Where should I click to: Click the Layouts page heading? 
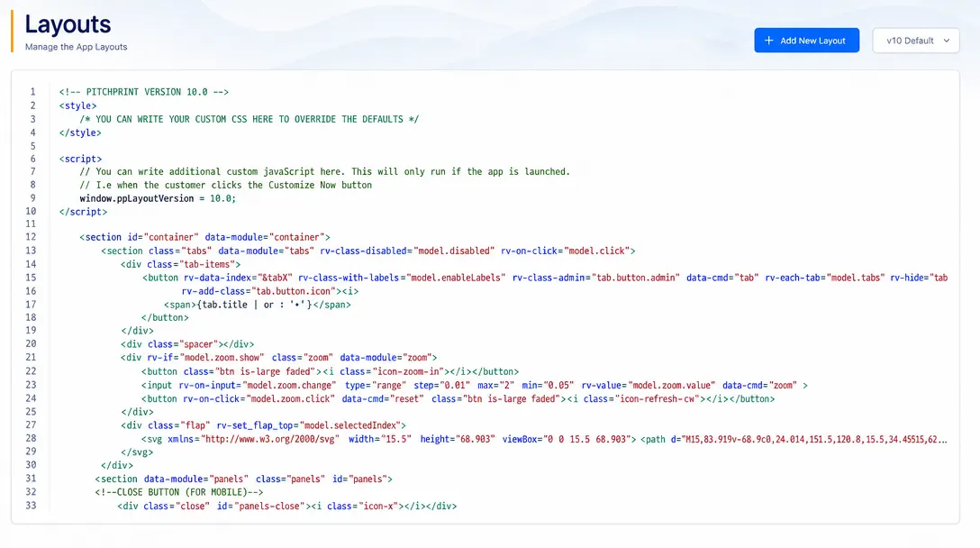[68, 24]
